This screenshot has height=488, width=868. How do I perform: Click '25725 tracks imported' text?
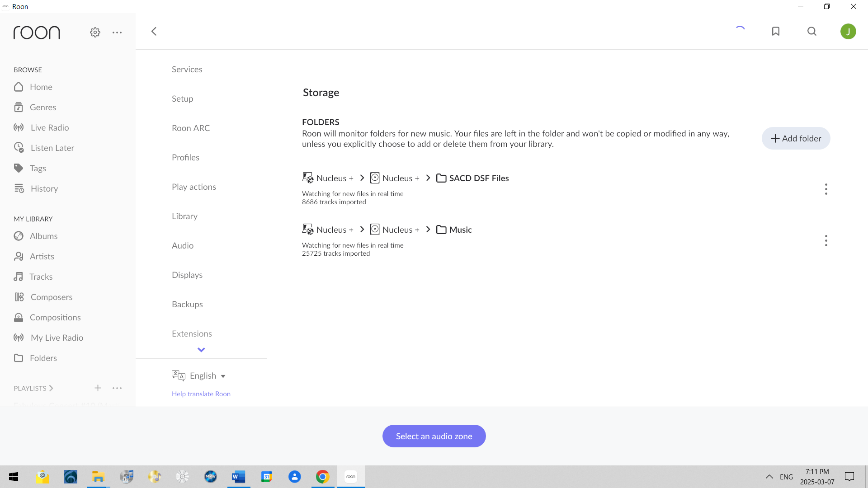(x=336, y=253)
